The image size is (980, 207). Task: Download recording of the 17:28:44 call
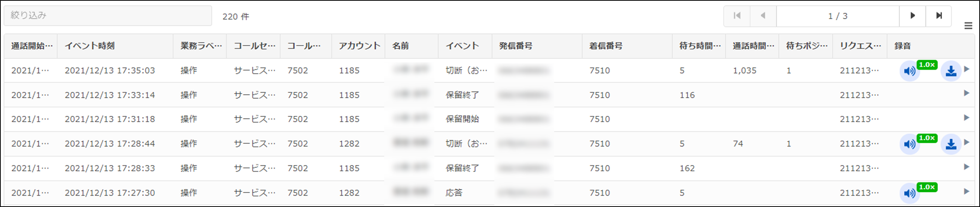click(x=951, y=144)
